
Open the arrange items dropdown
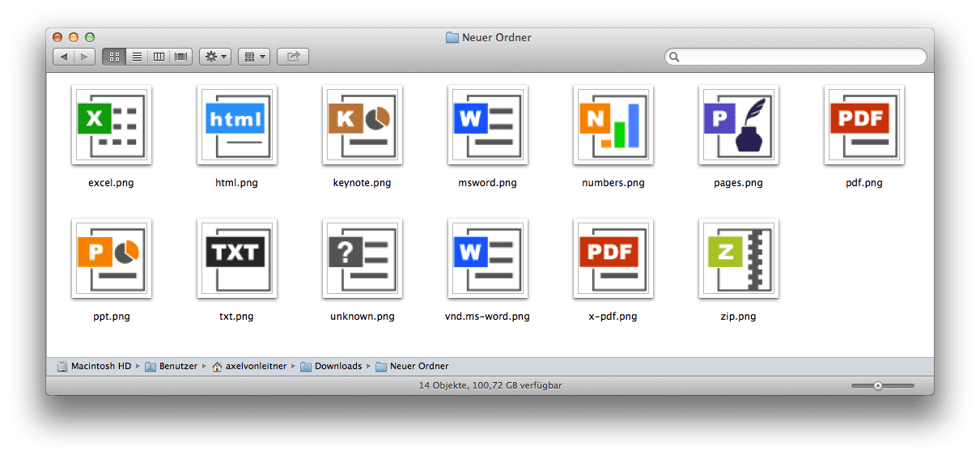pos(253,57)
